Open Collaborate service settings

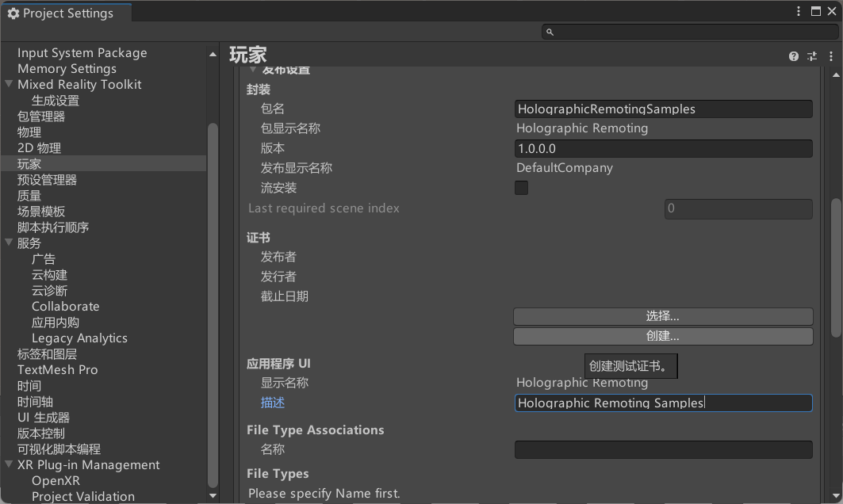click(x=66, y=306)
